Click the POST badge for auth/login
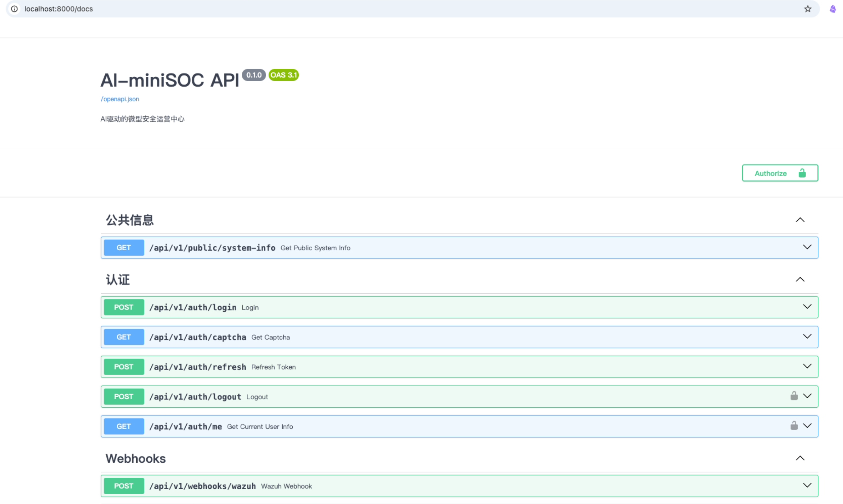This screenshot has height=504, width=843. point(124,307)
